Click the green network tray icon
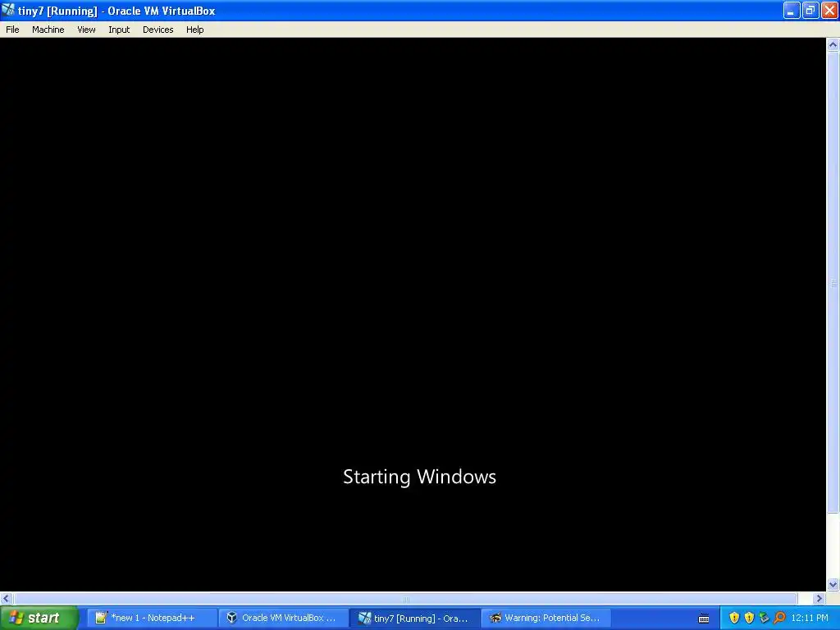The image size is (840, 630). (764, 618)
